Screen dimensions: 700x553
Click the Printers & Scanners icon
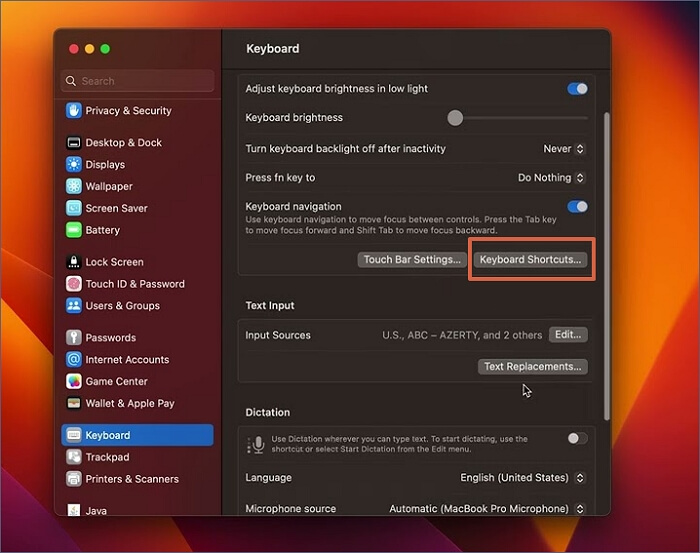point(74,478)
